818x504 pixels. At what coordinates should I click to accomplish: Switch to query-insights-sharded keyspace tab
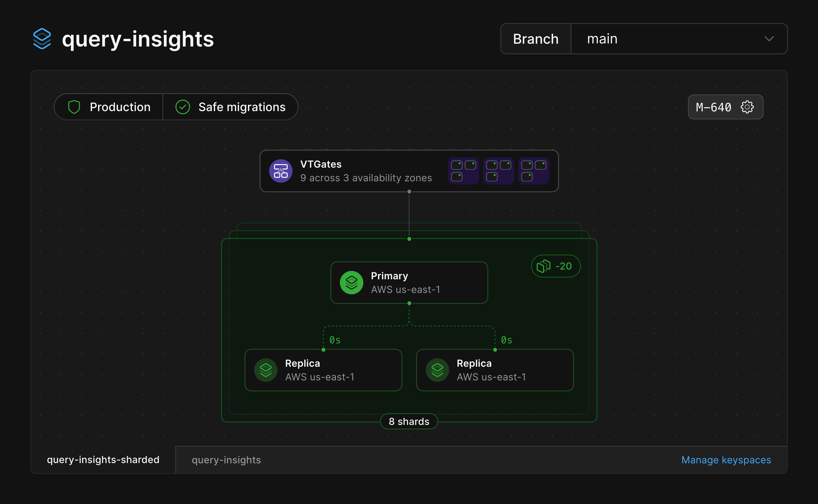[x=103, y=460]
